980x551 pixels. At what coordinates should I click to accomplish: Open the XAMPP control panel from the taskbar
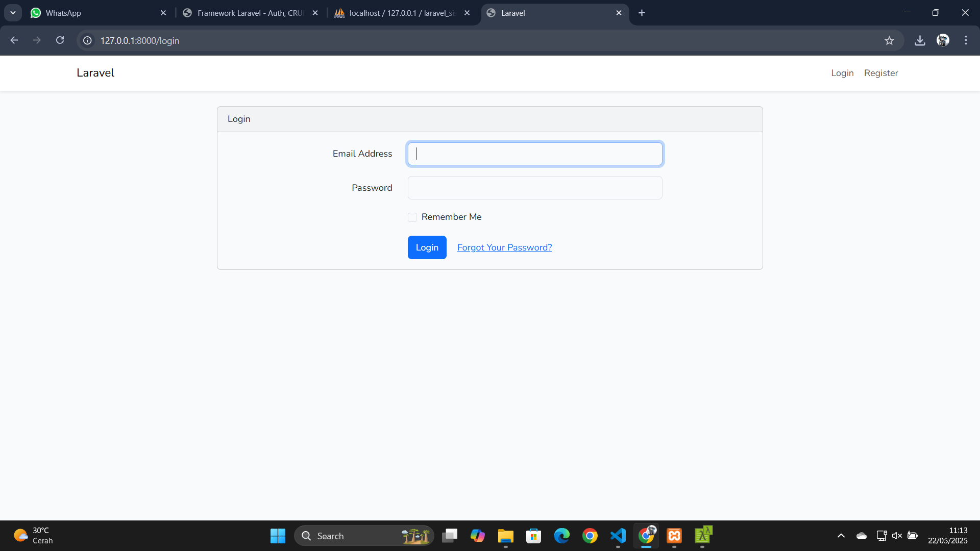674,536
